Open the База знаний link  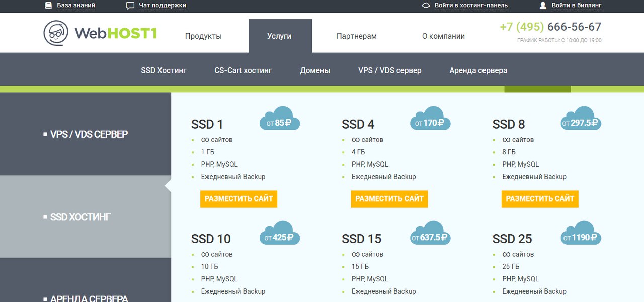[x=75, y=6]
